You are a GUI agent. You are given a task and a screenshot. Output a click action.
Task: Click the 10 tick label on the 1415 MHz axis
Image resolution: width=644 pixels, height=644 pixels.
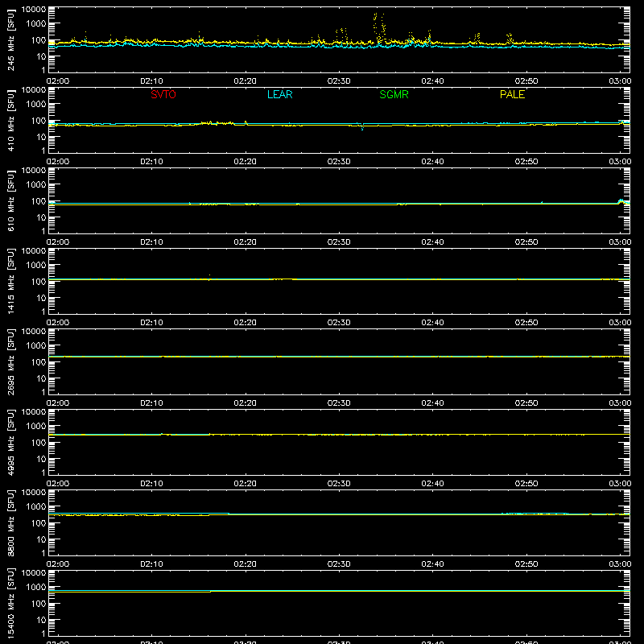(x=41, y=298)
